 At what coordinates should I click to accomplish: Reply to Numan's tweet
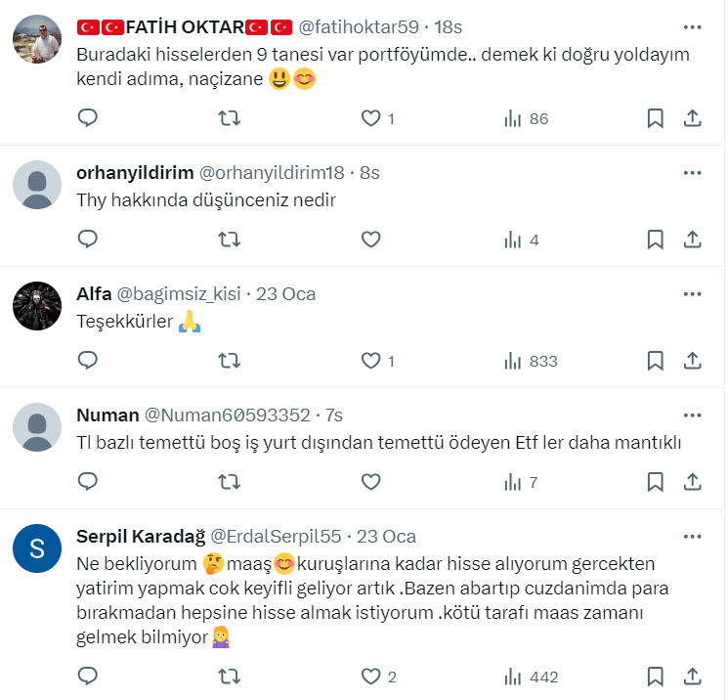[87, 482]
